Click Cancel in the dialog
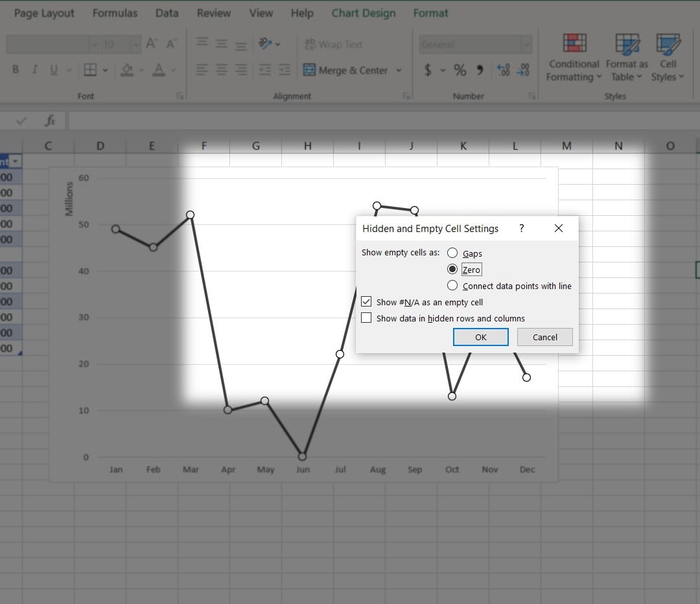The width and height of the screenshot is (700, 604). pos(544,337)
